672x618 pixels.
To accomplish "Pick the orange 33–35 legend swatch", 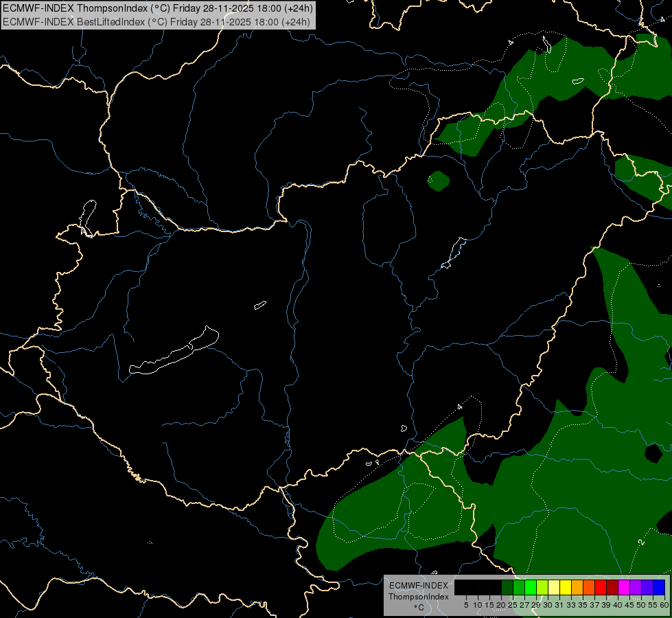I will [577, 587].
